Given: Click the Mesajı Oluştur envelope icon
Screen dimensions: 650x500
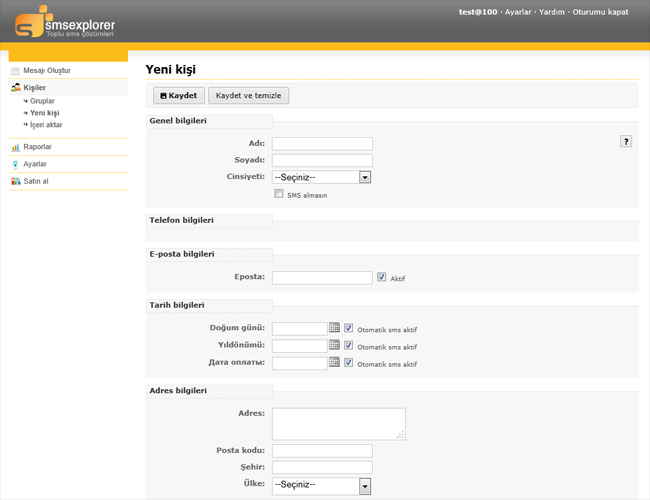Looking at the screenshot, I should 15,70.
